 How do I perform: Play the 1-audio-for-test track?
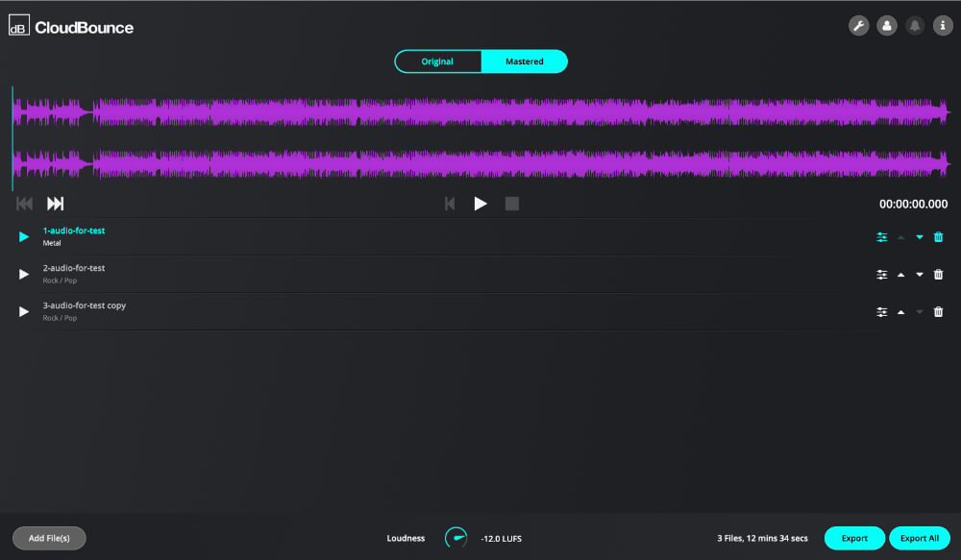pyautogui.click(x=24, y=236)
